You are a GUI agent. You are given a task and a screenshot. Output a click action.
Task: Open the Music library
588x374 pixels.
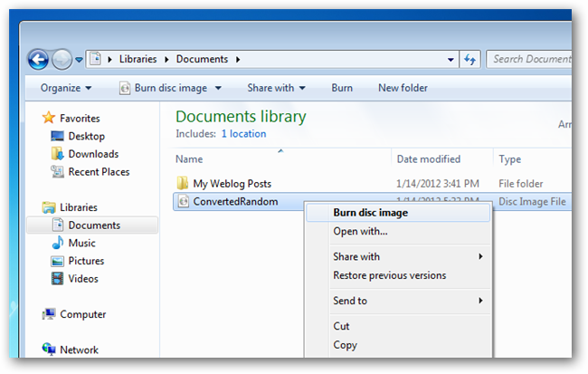tap(81, 243)
